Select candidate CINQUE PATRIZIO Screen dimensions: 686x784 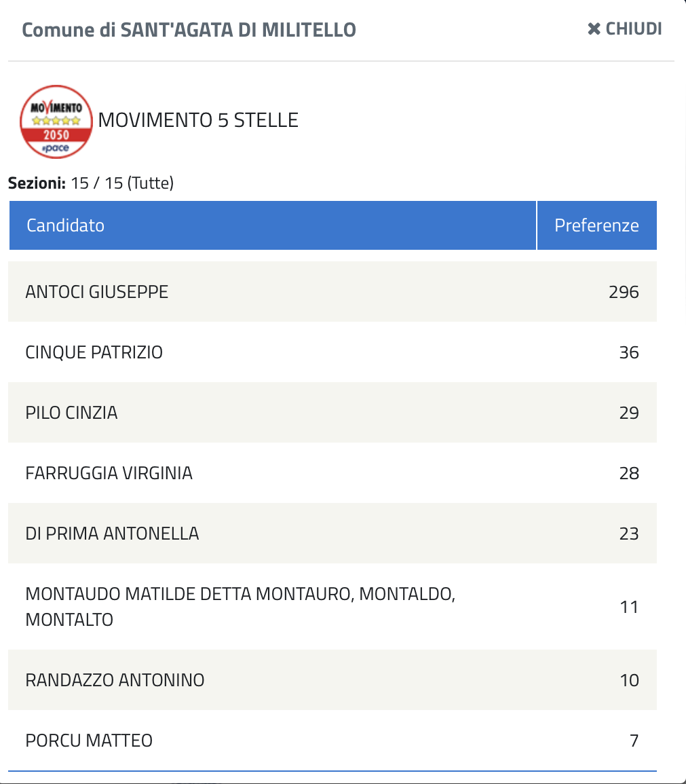point(94,352)
